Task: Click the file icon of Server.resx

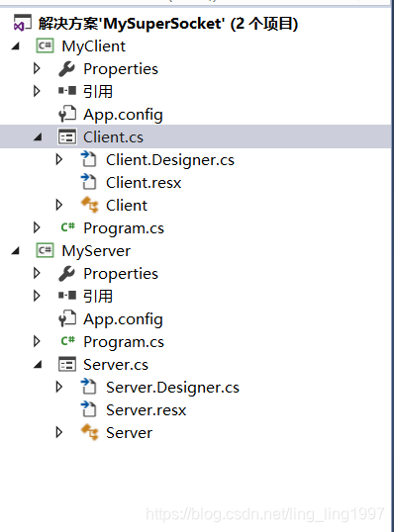Action: point(89,409)
